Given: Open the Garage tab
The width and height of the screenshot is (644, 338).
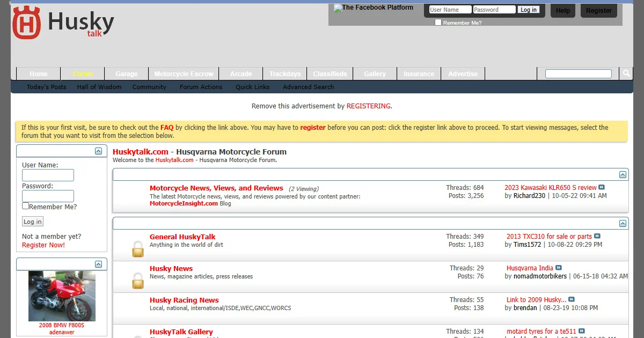Looking at the screenshot, I should pyautogui.click(x=127, y=74).
